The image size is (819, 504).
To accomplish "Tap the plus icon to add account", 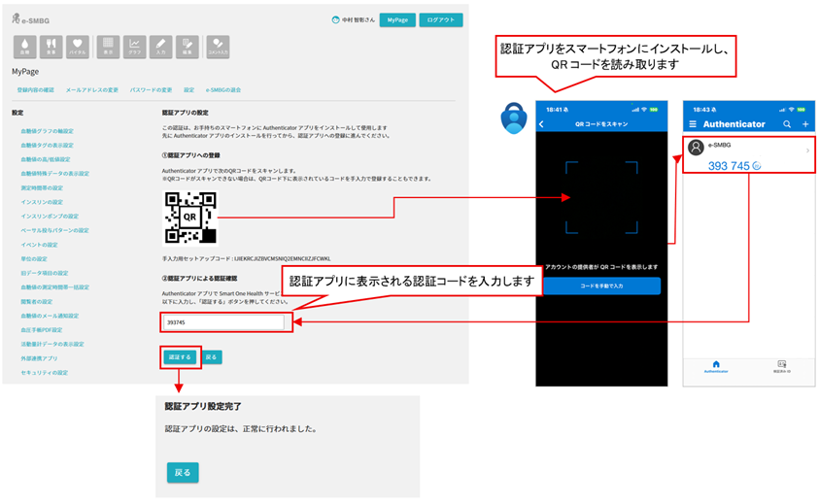I will tap(805, 124).
